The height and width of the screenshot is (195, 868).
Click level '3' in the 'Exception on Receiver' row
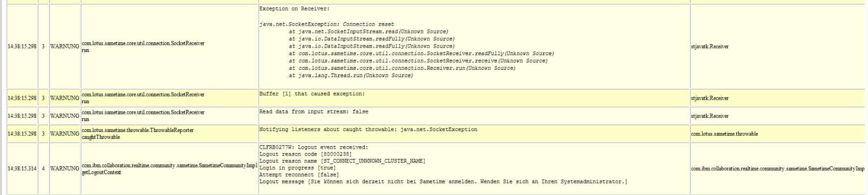tap(43, 47)
